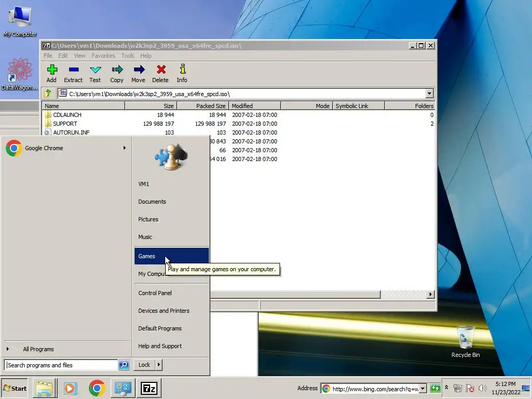Open the taskbar Address bar dropdown
This screenshot has height=399, width=532.
point(423,389)
